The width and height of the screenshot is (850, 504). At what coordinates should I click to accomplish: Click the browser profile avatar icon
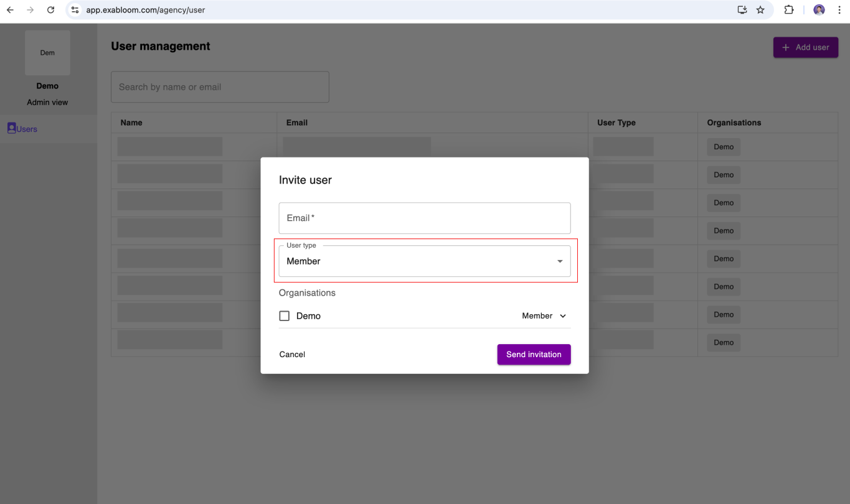(x=818, y=9)
